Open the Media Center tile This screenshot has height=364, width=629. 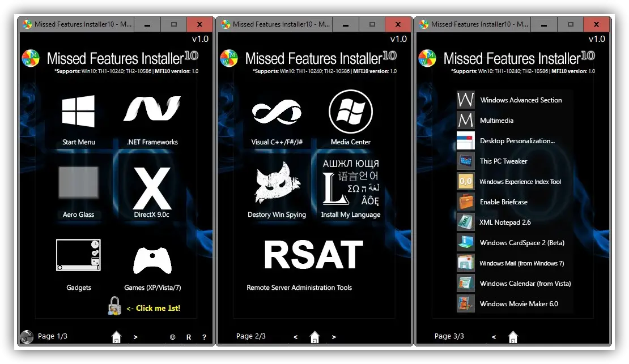[351, 117]
